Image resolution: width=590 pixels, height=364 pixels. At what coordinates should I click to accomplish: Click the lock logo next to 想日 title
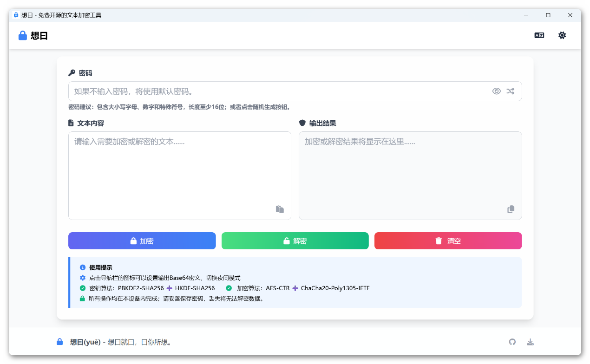tap(22, 35)
